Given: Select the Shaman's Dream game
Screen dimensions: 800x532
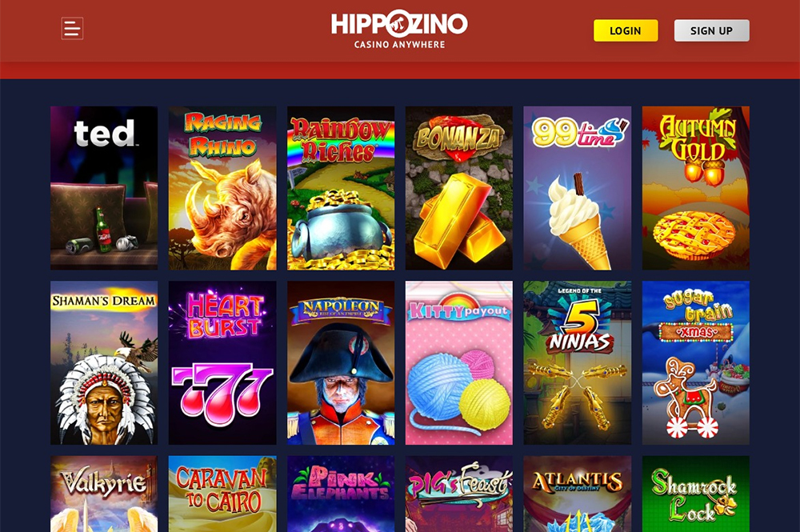Looking at the screenshot, I should pyautogui.click(x=104, y=362).
